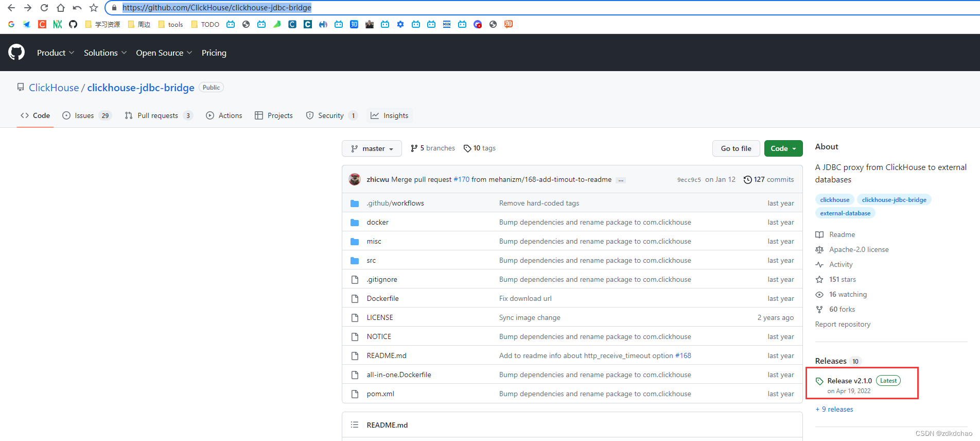Viewport: 980px width, 441px height.
Task: Open the clickhouse-jdbc-bridge repository link
Action: point(141,88)
